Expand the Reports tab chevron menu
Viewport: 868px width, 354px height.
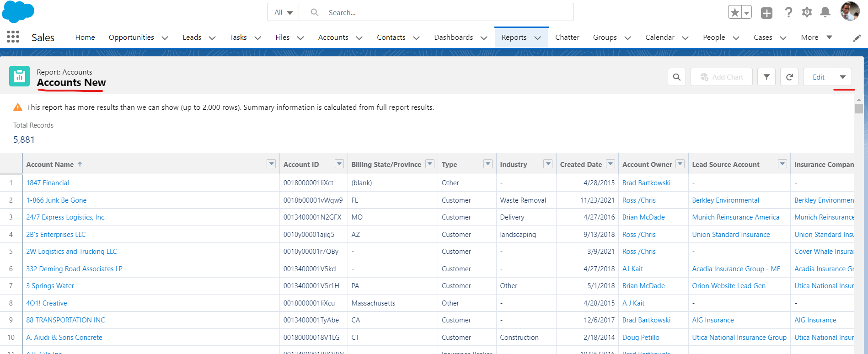(538, 38)
